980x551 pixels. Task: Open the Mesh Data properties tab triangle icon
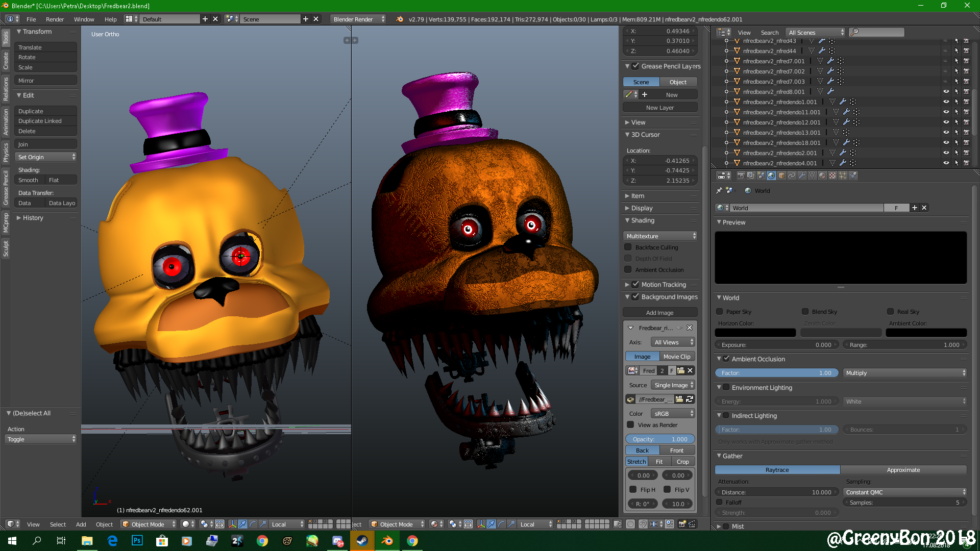(x=812, y=176)
